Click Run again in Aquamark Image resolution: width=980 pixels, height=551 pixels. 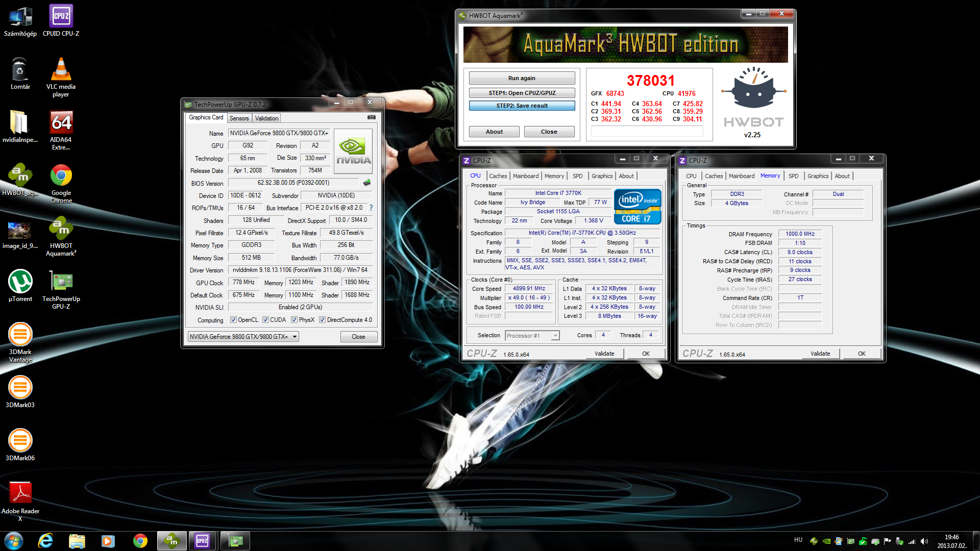point(522,78)
